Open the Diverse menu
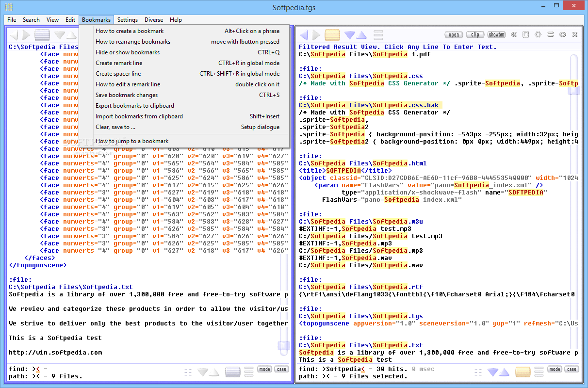 [154, 20]
